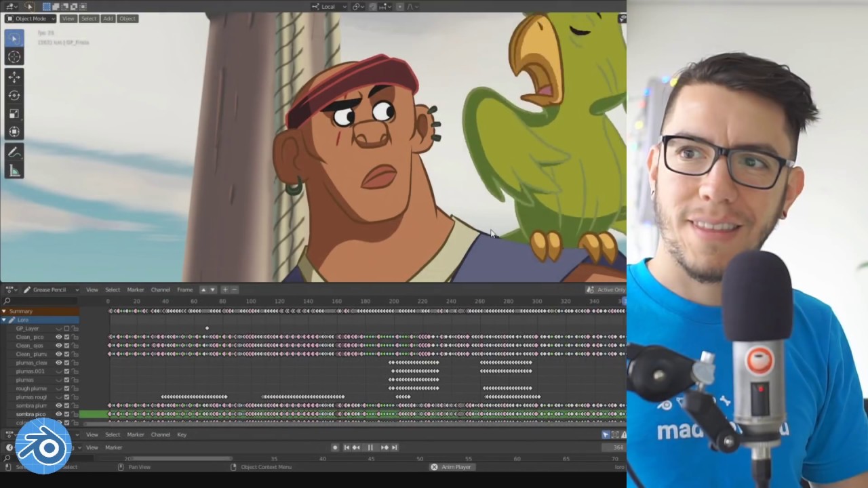The width and height of the screenshot is (868, 488).
Task: Click the channel search field
Action: pos(39,301)
